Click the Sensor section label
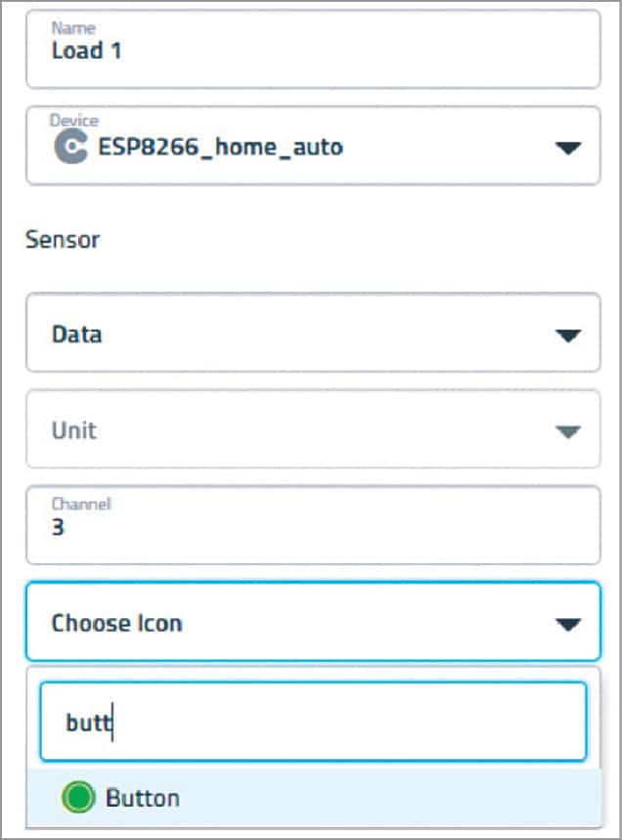622x840 pixels. [63, 239]
